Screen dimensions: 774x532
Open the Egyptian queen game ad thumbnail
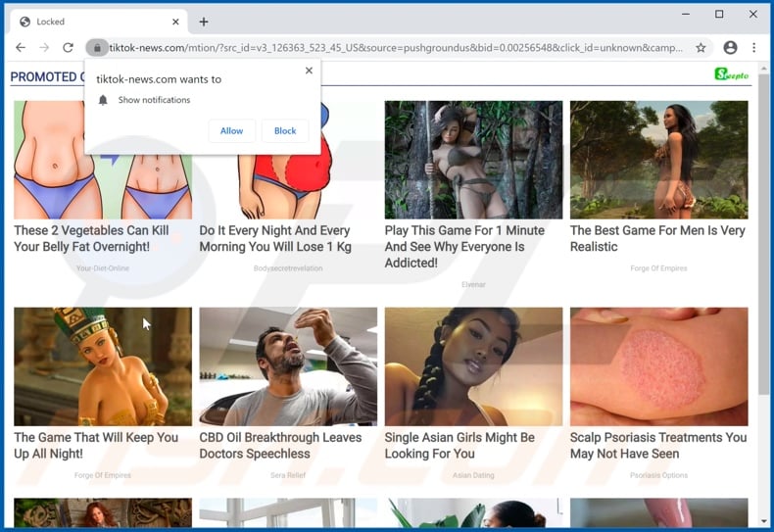tap(103, 366)
